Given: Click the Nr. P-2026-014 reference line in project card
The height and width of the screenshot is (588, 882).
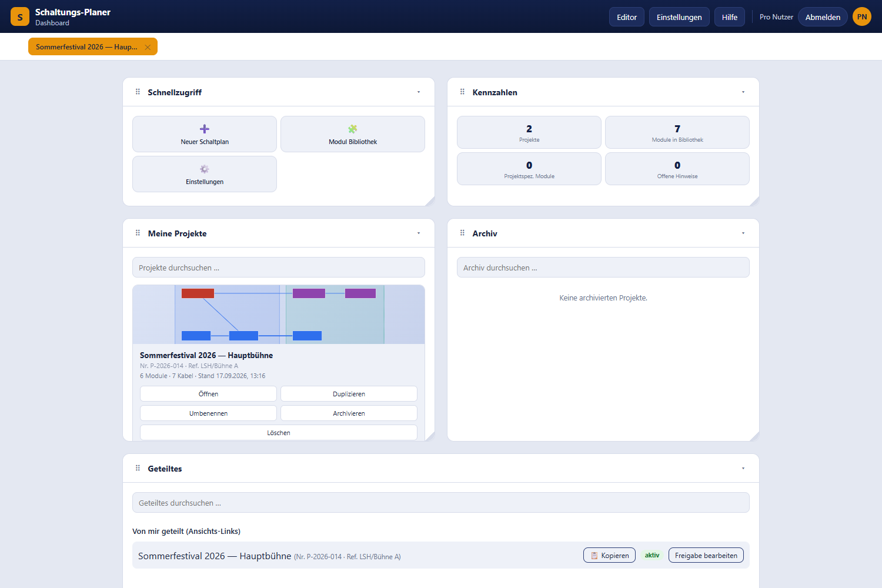Looking at the screenshot, I should pyautogui.click(x=189, y=366).
